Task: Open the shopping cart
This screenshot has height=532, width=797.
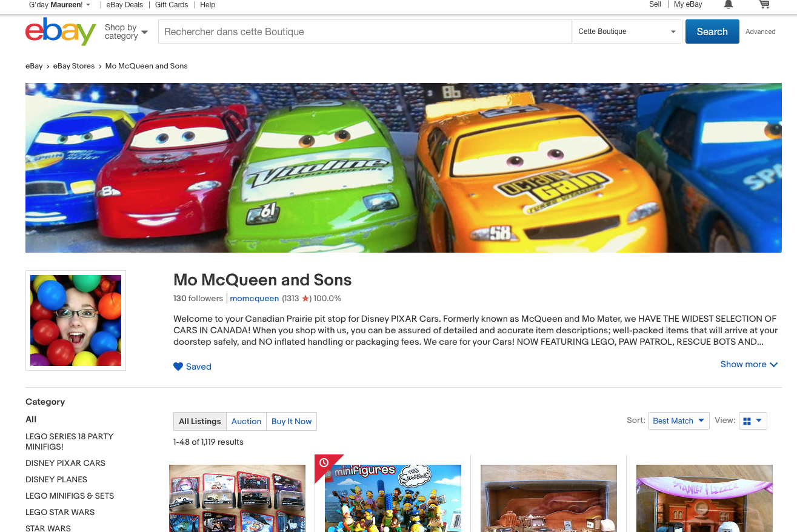Action: coord(764,5)
